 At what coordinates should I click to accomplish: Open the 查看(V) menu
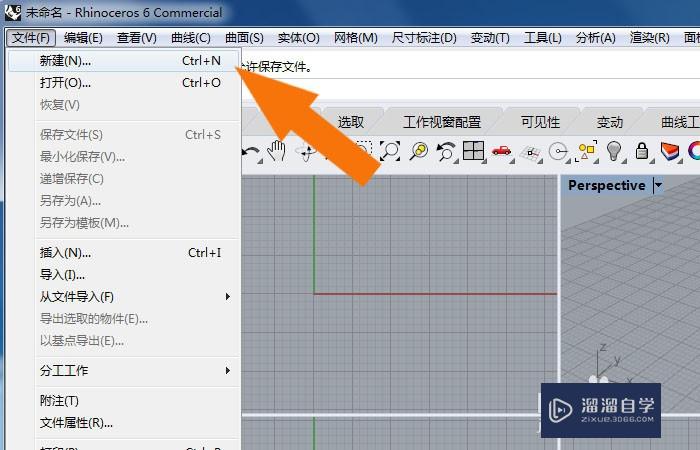137,38
